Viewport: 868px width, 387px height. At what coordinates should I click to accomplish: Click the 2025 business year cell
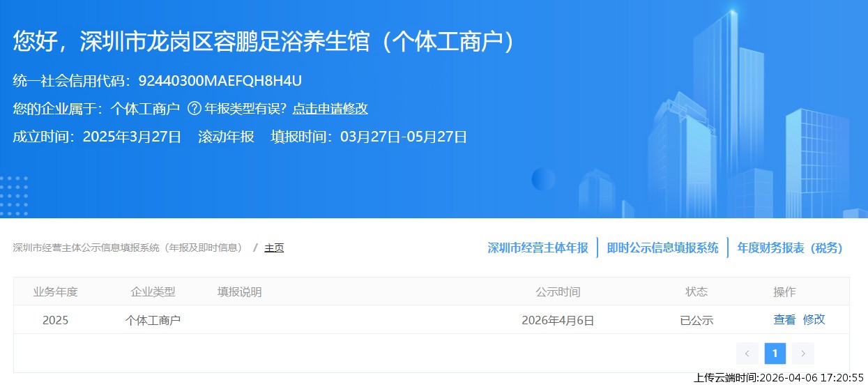pos(55,320)
